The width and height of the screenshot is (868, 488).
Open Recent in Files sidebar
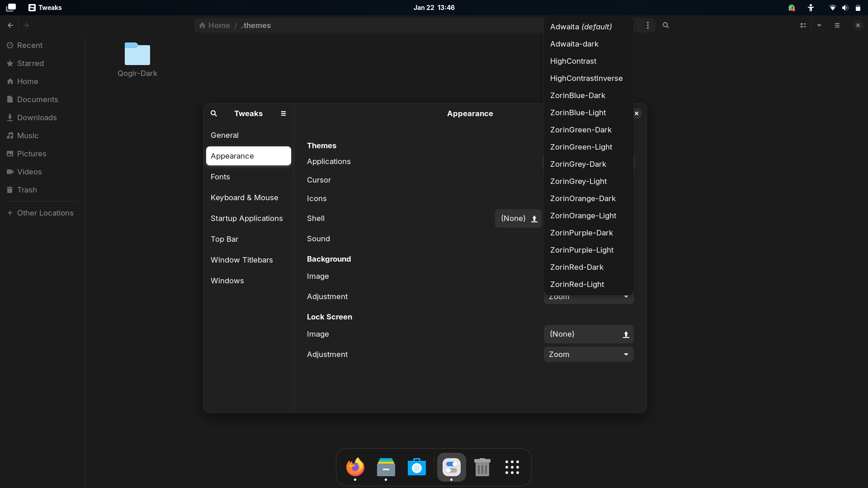point(42,45)
